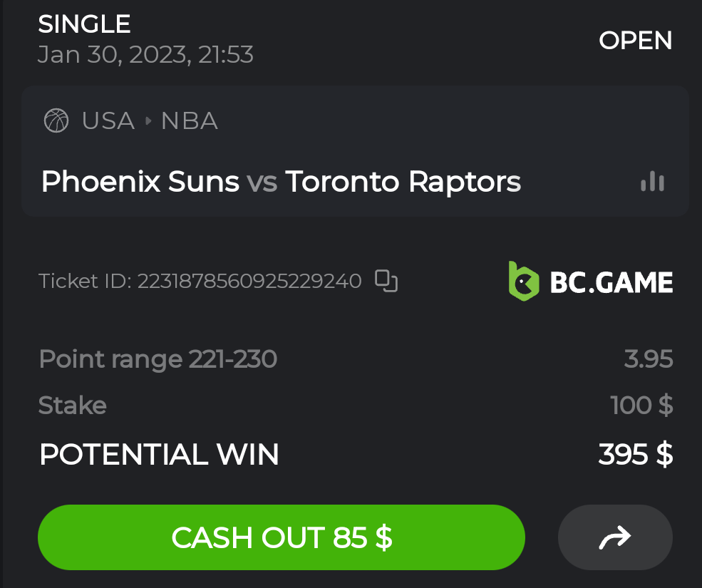Click the 395 $ potential win amount
This screenshot has width=702, height=588.
(635, 454)
